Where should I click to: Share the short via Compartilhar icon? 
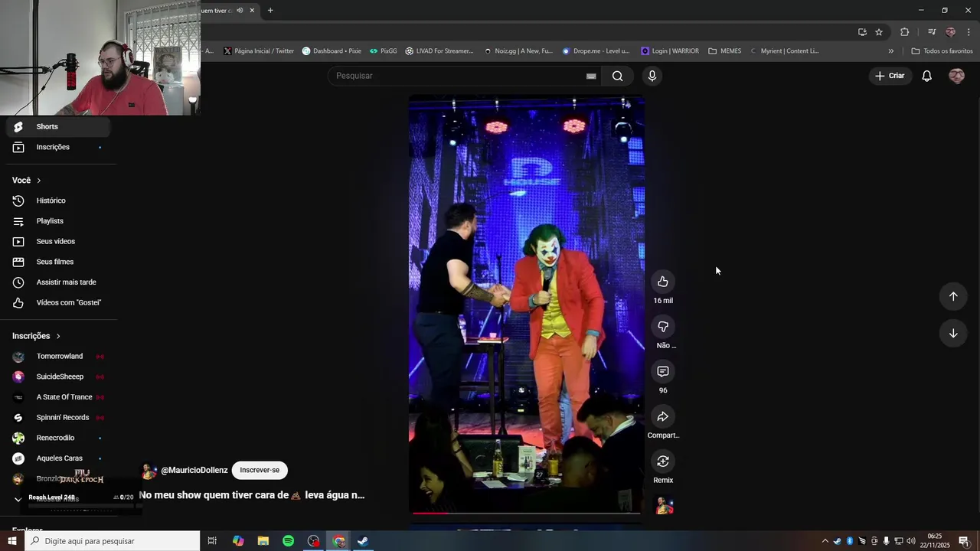click(x=663, y=416)
